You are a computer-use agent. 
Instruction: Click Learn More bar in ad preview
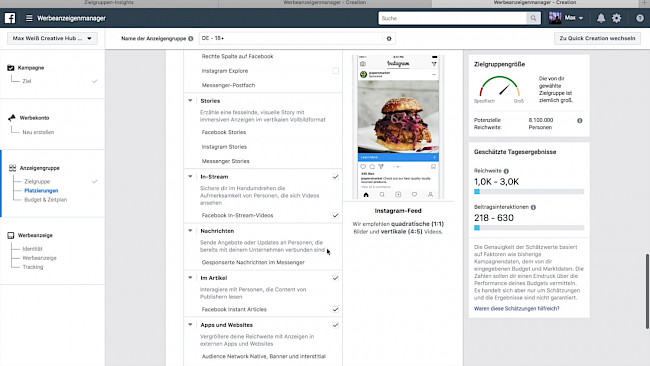tap(398, 158)
